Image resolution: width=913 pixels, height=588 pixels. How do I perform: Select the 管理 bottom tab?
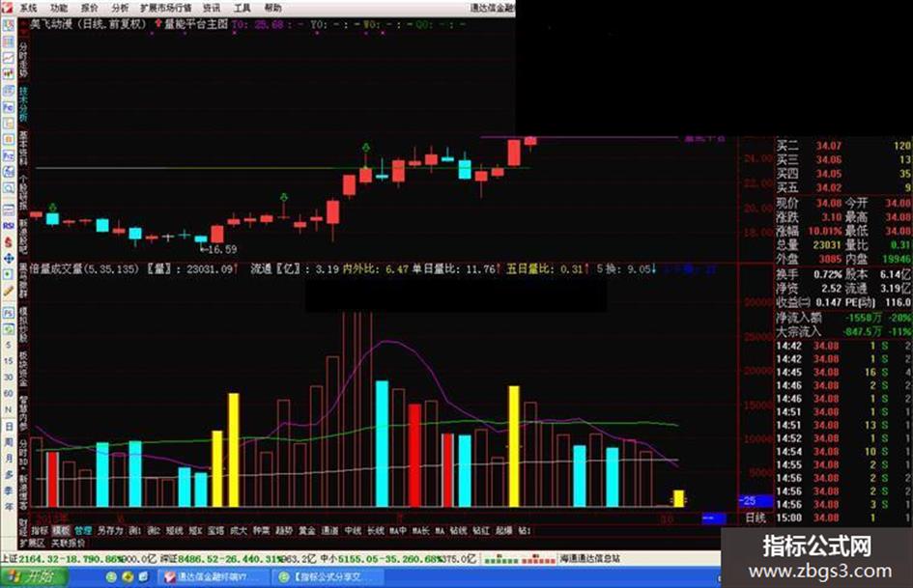tap(83, 530)
